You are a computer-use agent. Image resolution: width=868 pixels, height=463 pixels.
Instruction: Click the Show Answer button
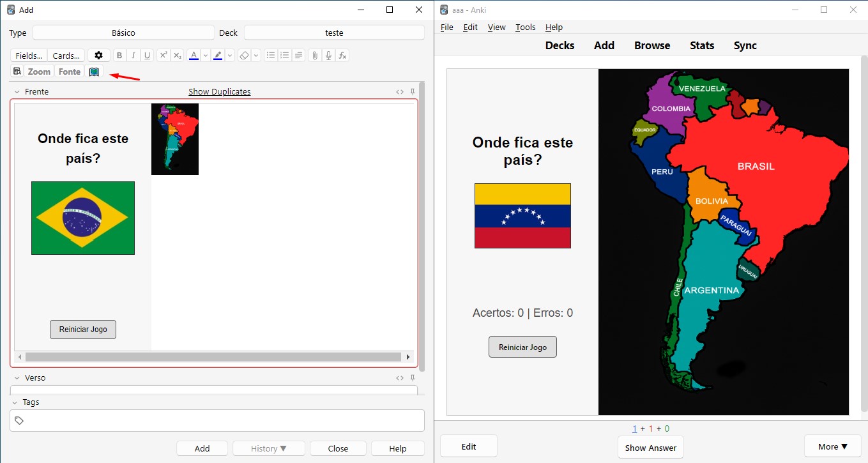650,448
